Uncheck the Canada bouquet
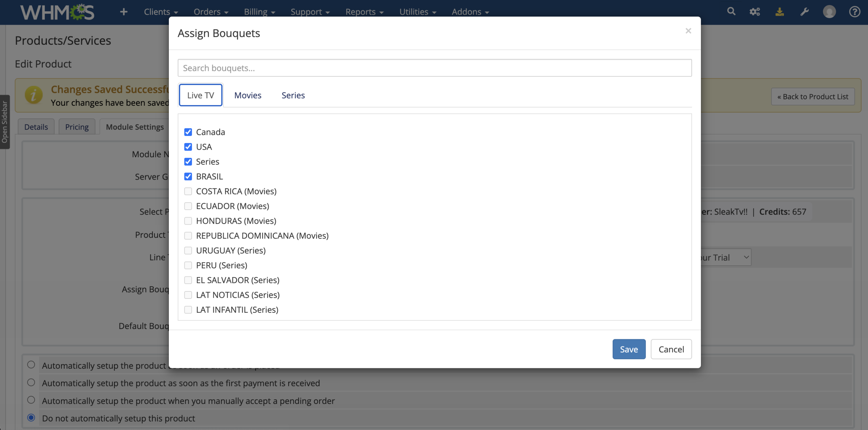Viewport: 868px width, 430px height. 188,132
